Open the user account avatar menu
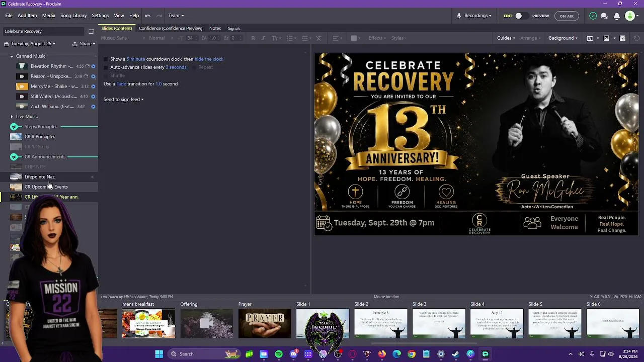644x362 pixels. tap(631, 16)
